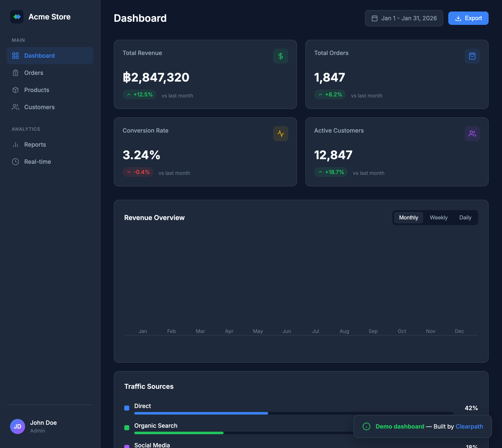Click the dollar icon on Total Revenue card
Viewport: 502px width, 448px height.
[280, 56]
